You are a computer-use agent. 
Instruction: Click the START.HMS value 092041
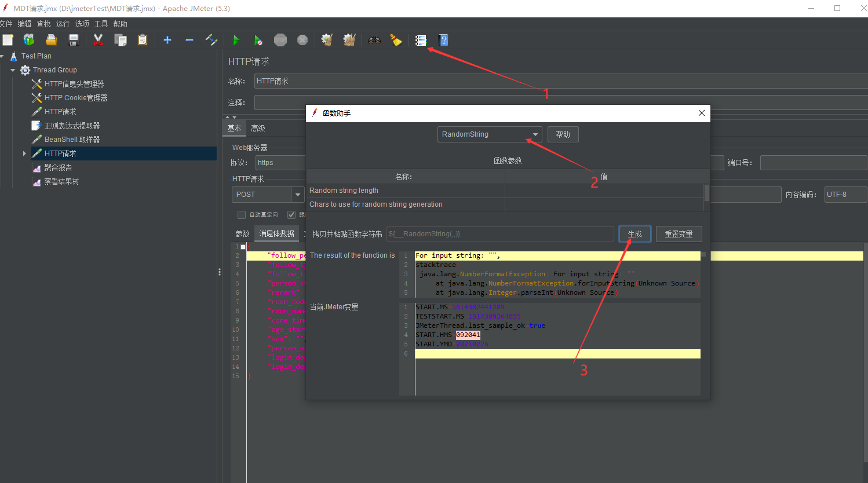[468, 335]
